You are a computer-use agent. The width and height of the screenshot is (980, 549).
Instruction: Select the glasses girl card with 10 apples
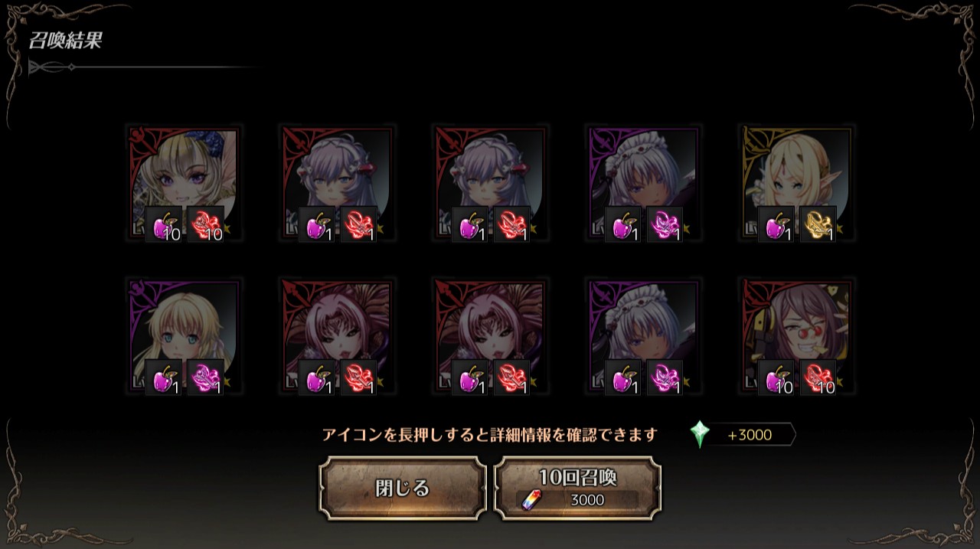click(x=796, y=337)
